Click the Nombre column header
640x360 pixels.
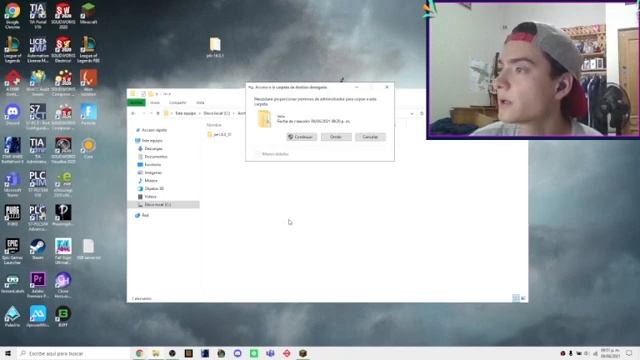pos(214,125)
